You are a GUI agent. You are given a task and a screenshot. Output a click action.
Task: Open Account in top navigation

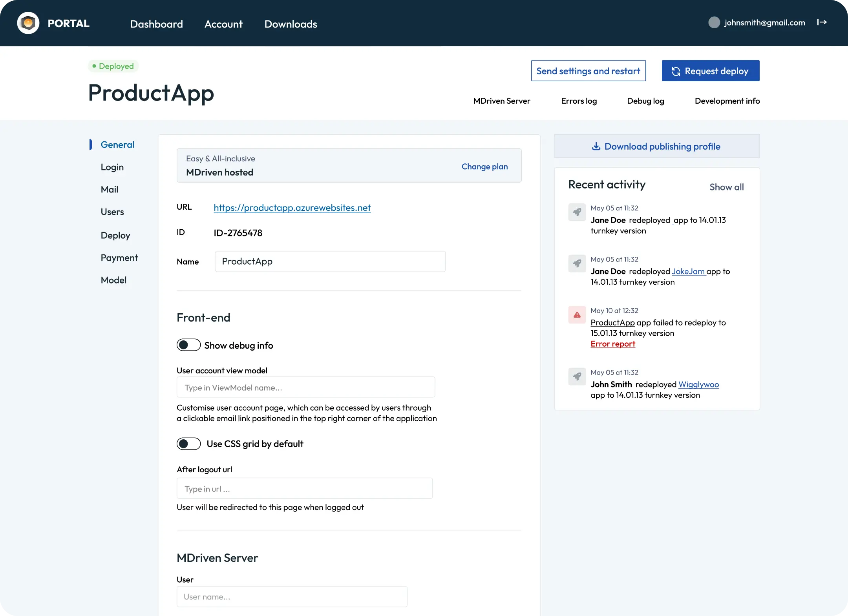click(223, 24)
